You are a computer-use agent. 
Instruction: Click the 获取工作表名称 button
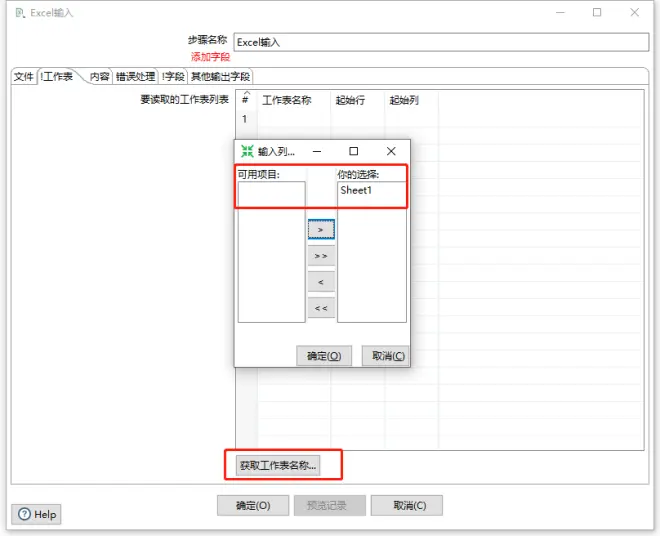pos(278,465)
